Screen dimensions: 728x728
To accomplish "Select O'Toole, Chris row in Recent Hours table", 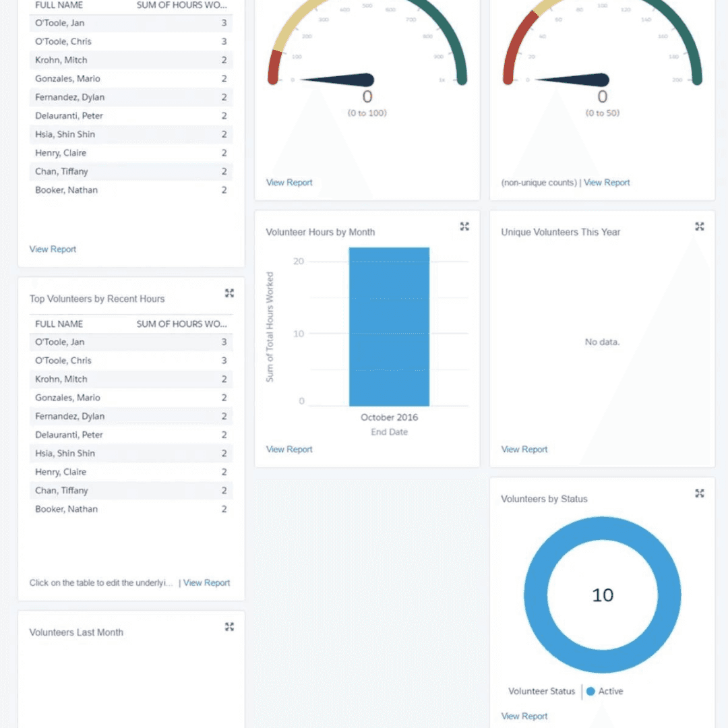I will click(131, 361).
